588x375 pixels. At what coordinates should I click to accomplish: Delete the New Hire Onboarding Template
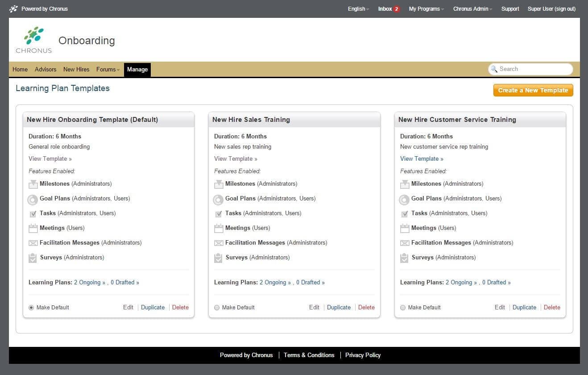(180, 308)
